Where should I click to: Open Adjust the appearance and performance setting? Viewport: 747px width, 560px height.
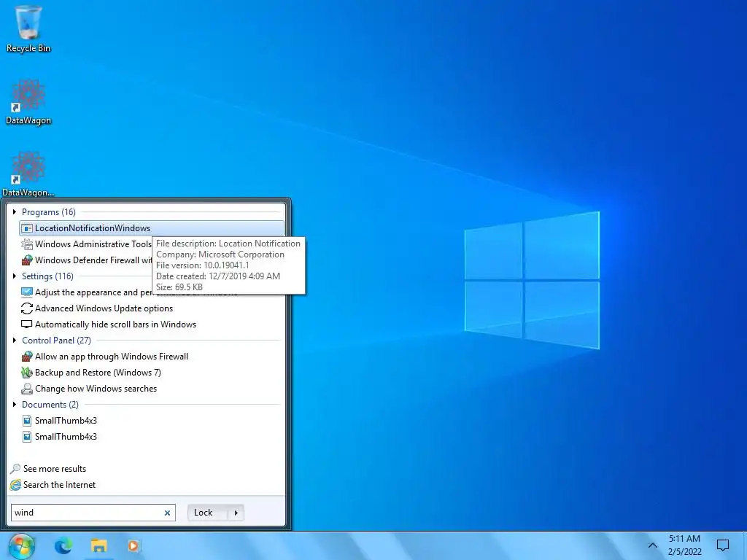coord(93,292)
